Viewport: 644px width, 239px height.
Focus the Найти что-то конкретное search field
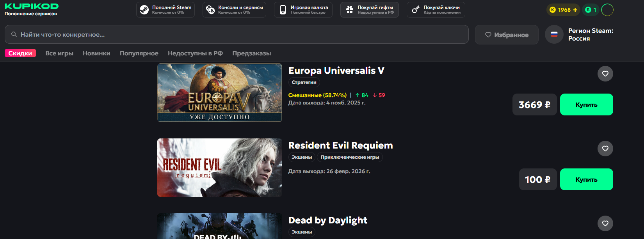point(237,34)
